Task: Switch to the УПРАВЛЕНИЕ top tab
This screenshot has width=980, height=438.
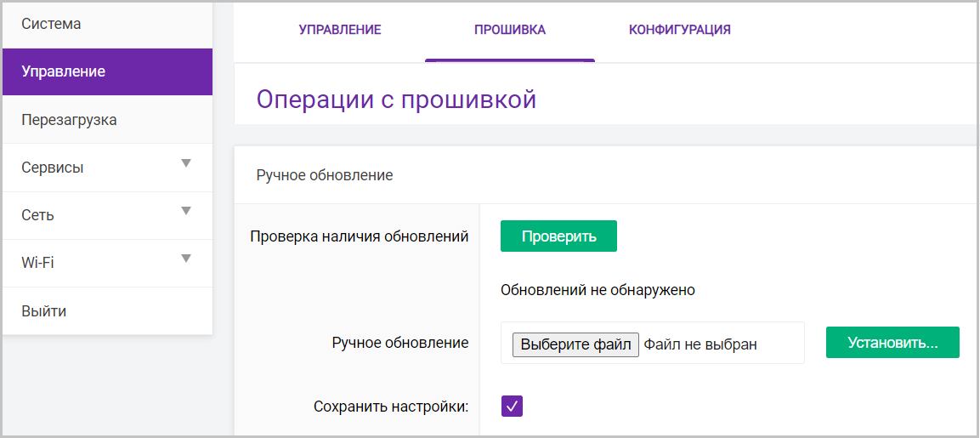Action: (x=340, y=30)
